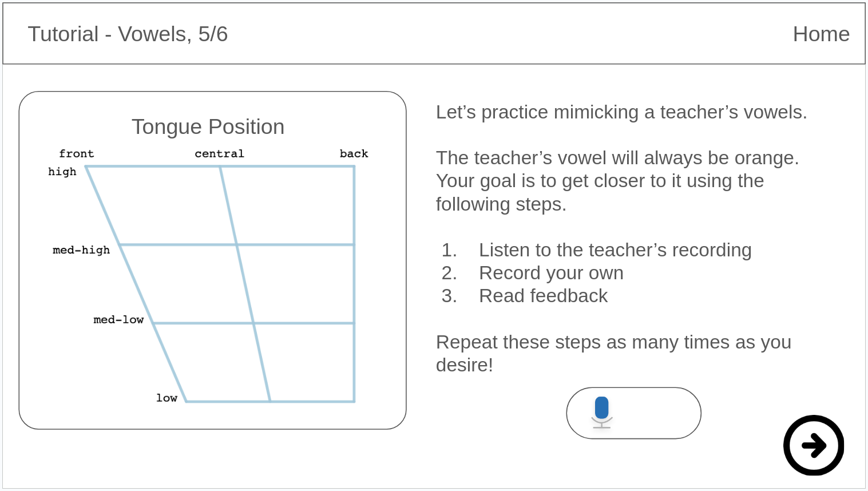868x491 pixels.
Task: Click the 'med-low' tongue height label
Action: [x=118, y=319]
